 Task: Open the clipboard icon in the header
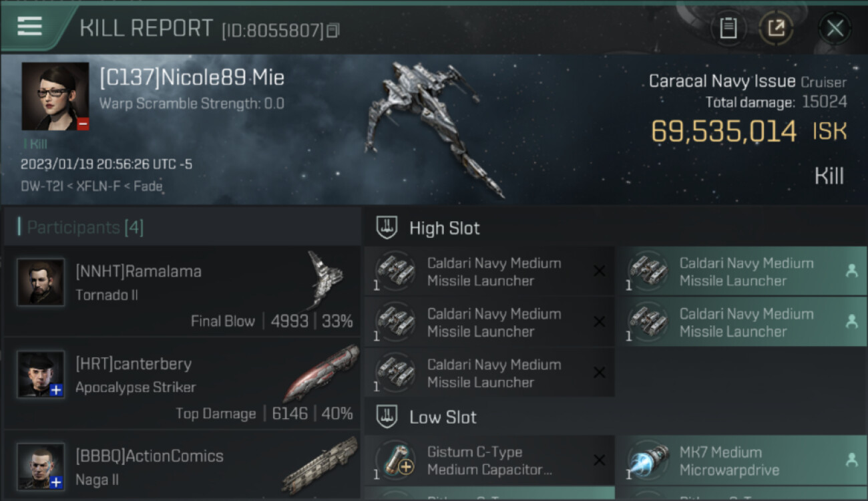(728, 28)
